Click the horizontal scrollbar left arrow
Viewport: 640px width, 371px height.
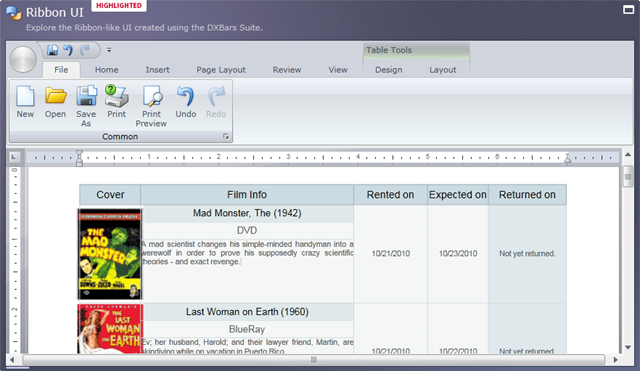pos(12,360)
